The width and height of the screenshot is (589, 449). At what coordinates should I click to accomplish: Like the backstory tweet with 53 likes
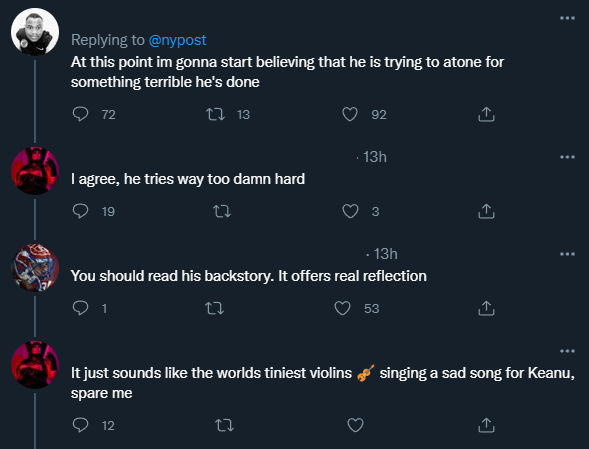click(x=342, y=308)
